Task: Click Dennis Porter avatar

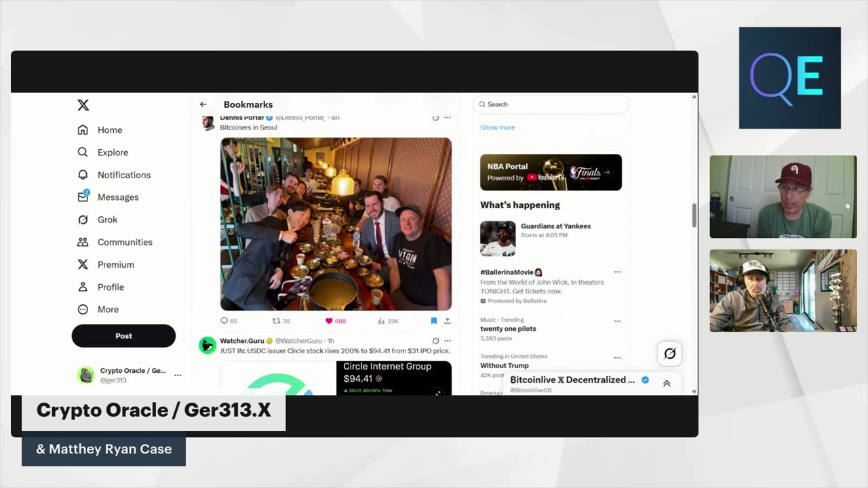Action: [208, 122]
